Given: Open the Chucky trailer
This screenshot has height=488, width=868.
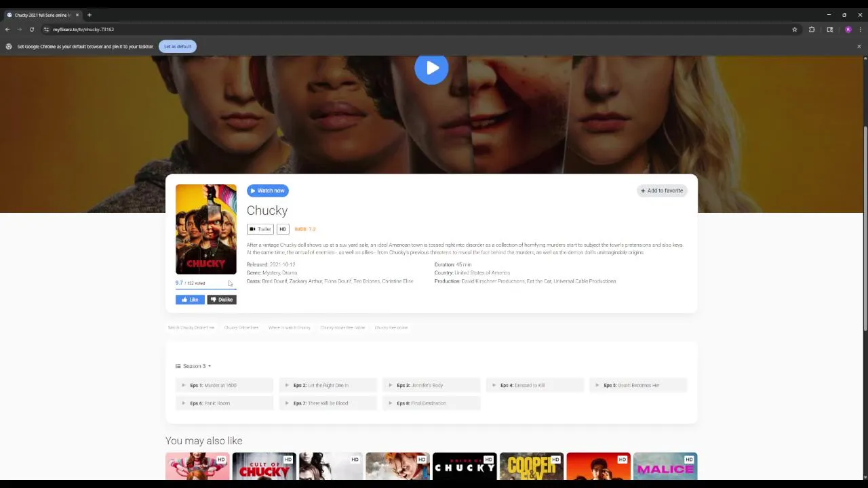Looking at the screenshot, I should point(260,229).
